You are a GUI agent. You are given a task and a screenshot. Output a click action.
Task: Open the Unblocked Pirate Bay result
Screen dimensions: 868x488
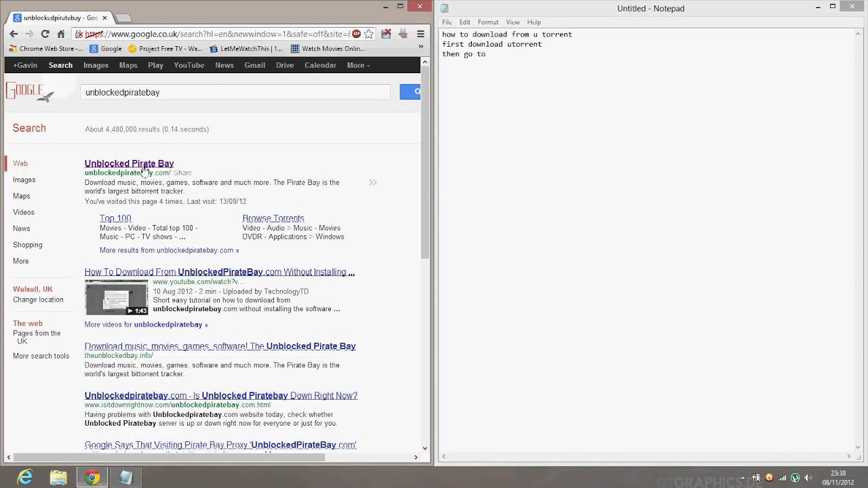(x=129, y=163)
